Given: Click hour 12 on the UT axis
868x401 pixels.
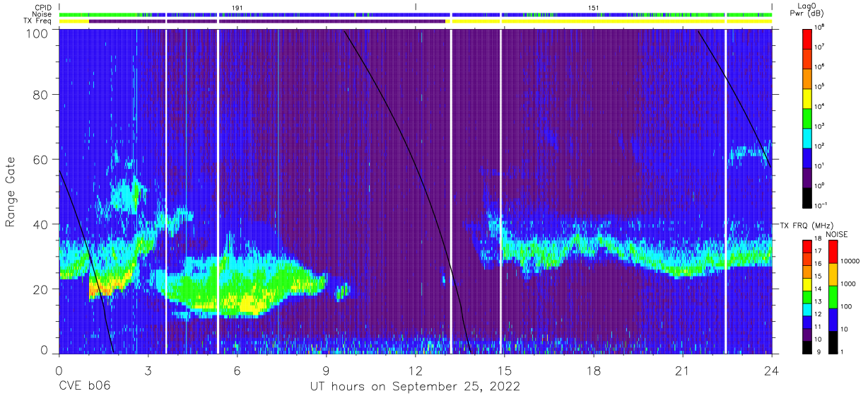Looking at the screenshot, I should (x=415, y=371).
